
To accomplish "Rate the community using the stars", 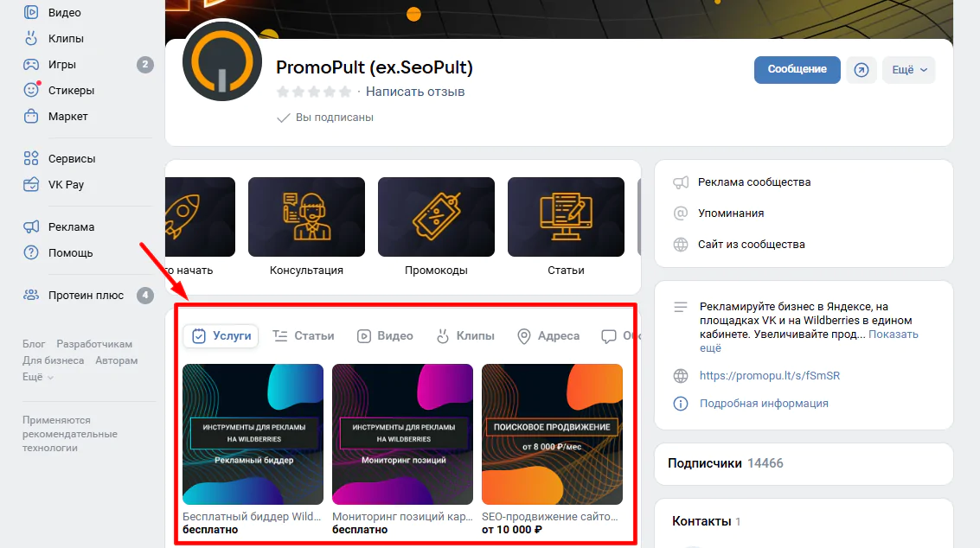I will coord(314,92).
